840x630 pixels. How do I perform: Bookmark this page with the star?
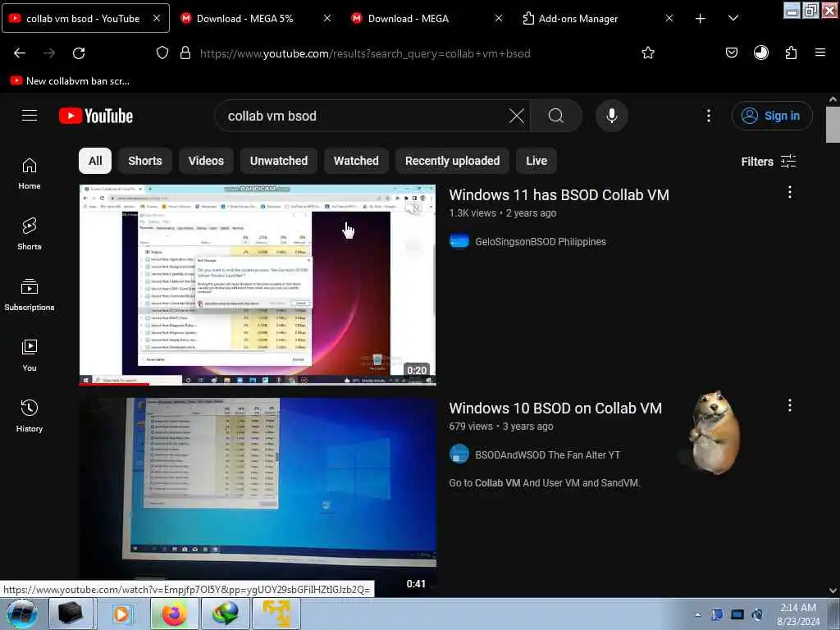(x=648, y=53)
